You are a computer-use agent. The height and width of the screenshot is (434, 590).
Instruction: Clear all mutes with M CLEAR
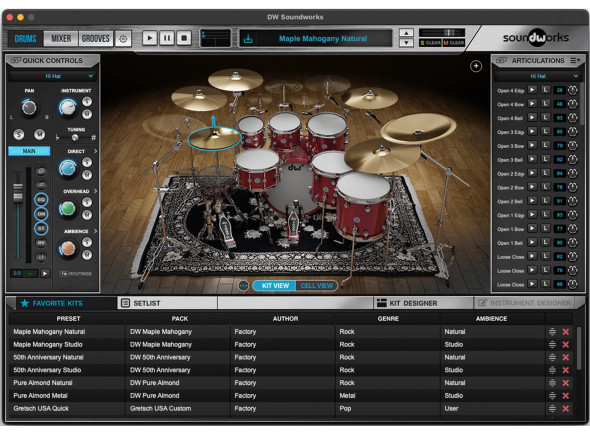[453, 43]
